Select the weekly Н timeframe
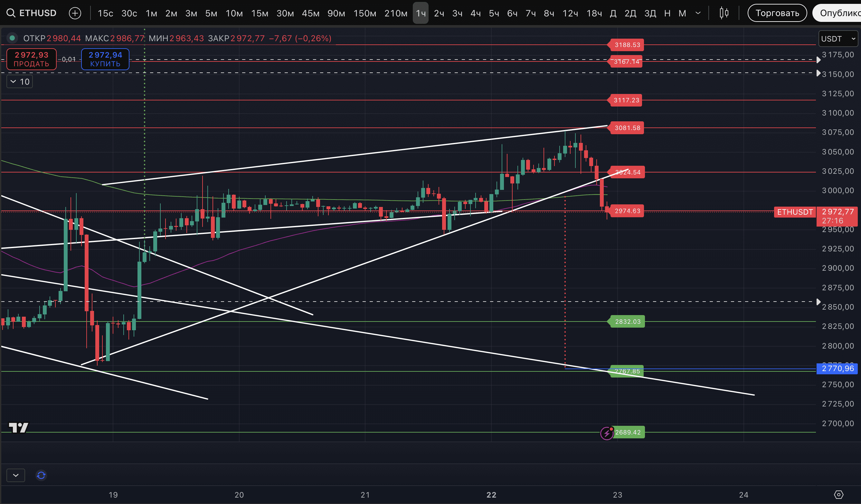Screen dimensions: 861x504 (x=667, y=13)
